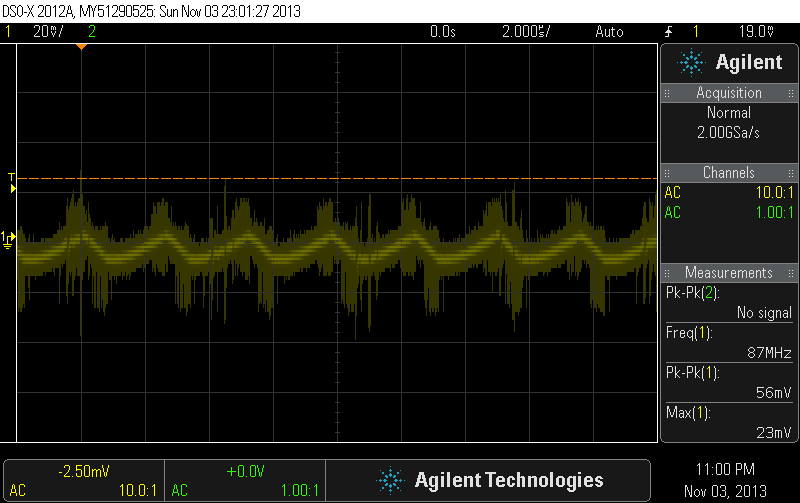Click yellow 10.0:1 probe ratio in Channels
The width and height of the screenshot is (800, 503).
click(x=774, y=192)
